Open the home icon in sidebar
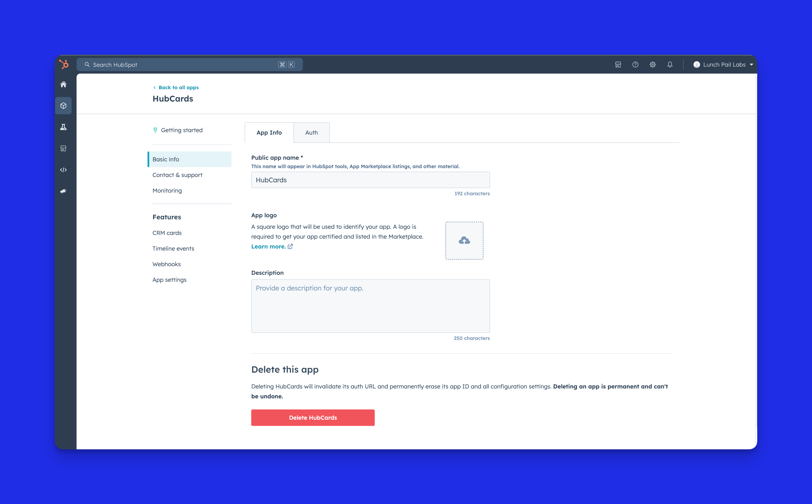This screenshot has width=812, height=504. [x=63, y=84]
